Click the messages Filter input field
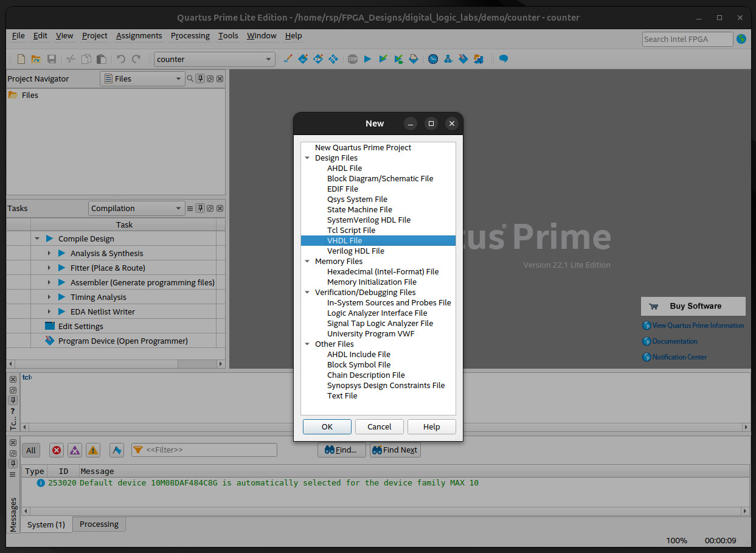 (210, 450)
